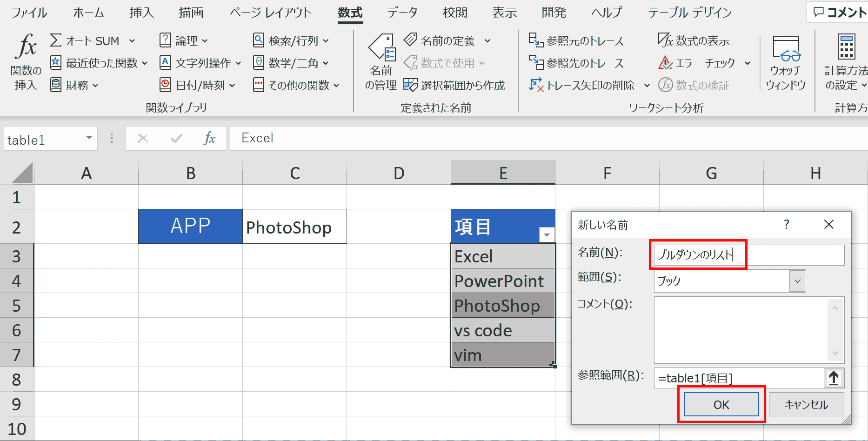Viewport: 868px width, 441px height.
Task: Click 参照先のトレース icon
Action: tap(536, 62)
